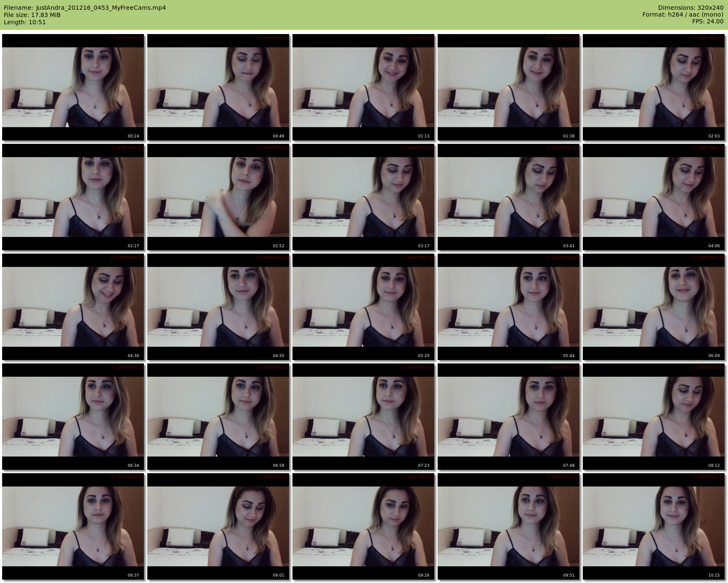Image resolution: width=728 pixels, height=583 pixels.
Task: Click the thumbnail timestamped 04:30
Action: point(73,307)
